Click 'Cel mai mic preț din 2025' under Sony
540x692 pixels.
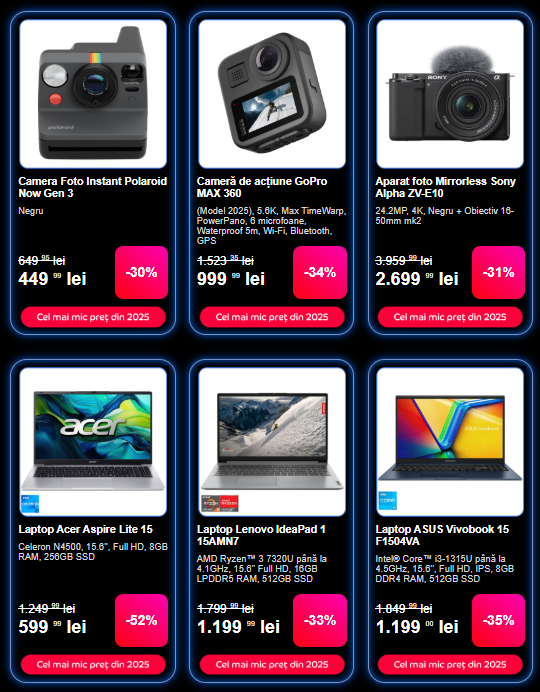[x=450, y=317]
